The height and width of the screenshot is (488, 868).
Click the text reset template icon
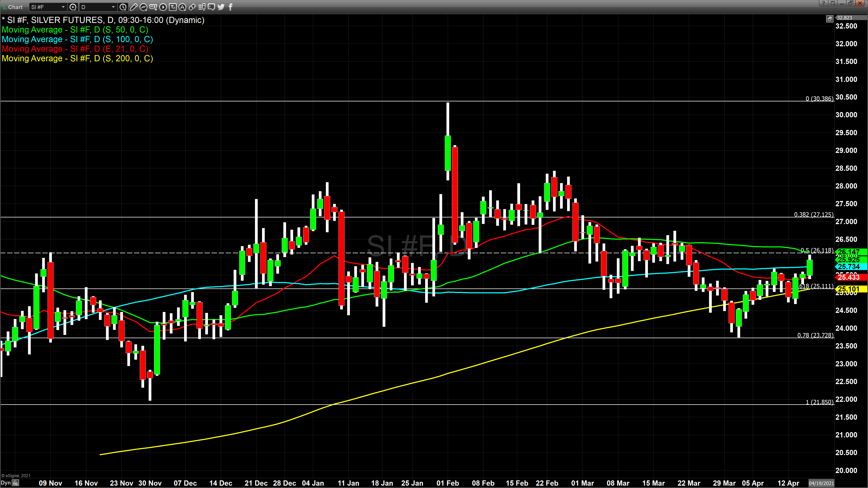point(173,7)
